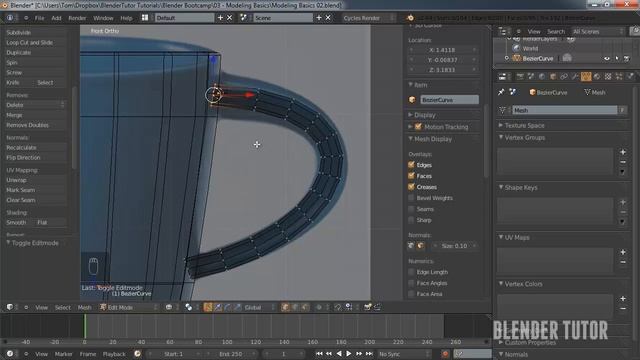Expand the Display panel
The width and height of the screenshot is (640, 360).
(422, 115)
